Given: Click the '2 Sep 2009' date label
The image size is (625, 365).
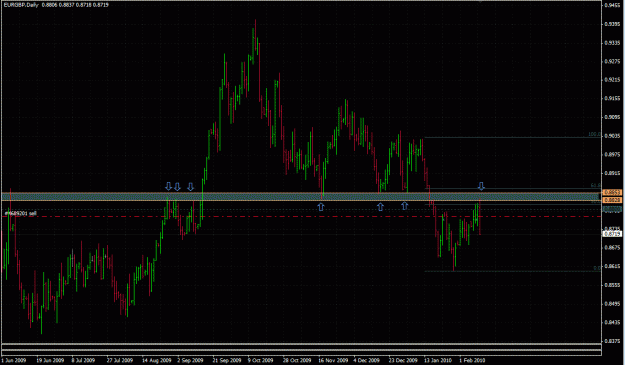Looking at the screenshot, I should click(x=190, y=360).
